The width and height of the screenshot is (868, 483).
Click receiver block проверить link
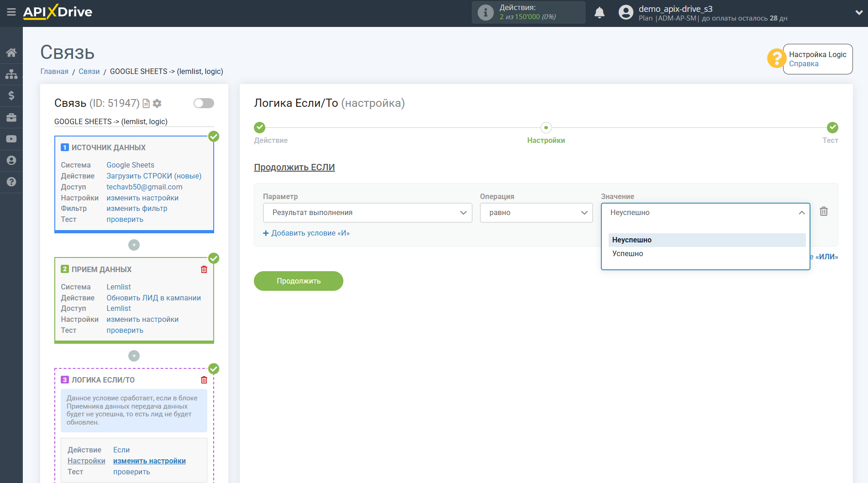[x=125, y=331]
